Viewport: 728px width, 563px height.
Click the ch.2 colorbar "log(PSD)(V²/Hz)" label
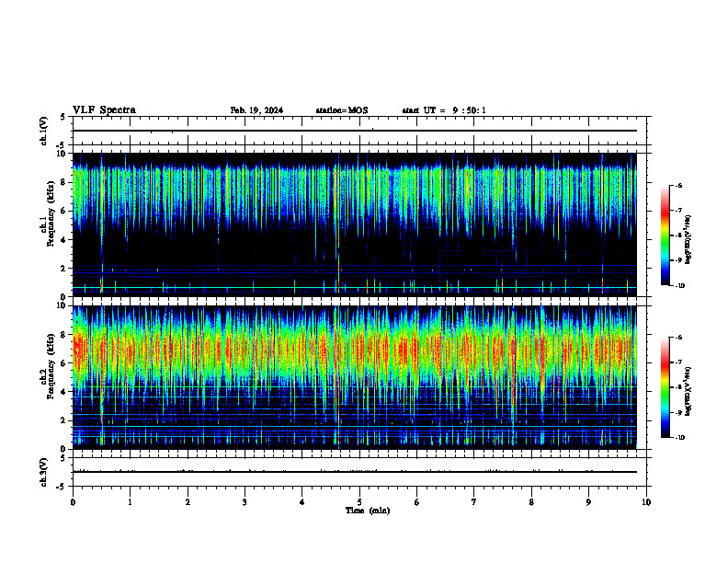coord(688,392)
